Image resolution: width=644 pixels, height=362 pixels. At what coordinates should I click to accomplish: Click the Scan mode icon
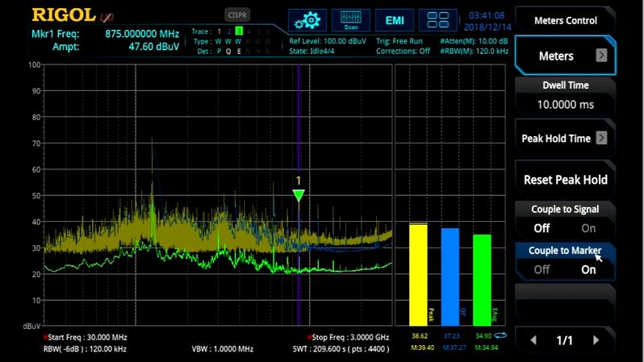(x=351, y=20)
